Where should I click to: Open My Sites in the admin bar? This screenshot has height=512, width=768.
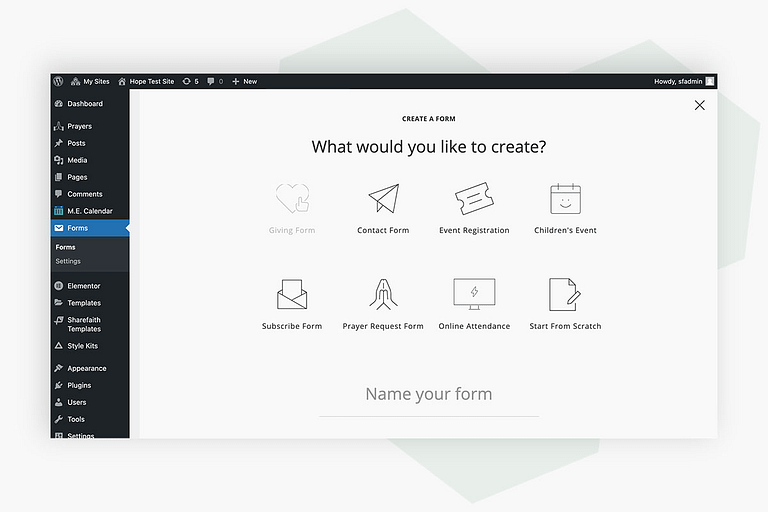tap(91, 81)
